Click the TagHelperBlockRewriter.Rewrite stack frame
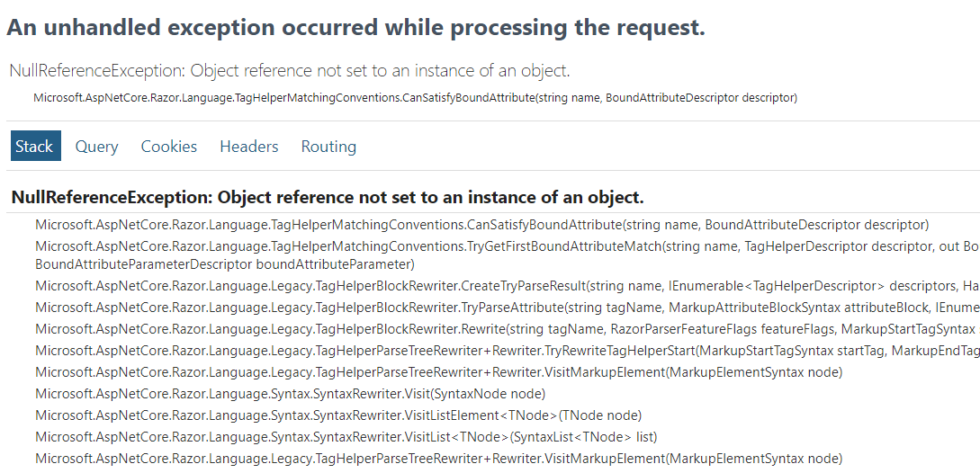 (504, 329)
